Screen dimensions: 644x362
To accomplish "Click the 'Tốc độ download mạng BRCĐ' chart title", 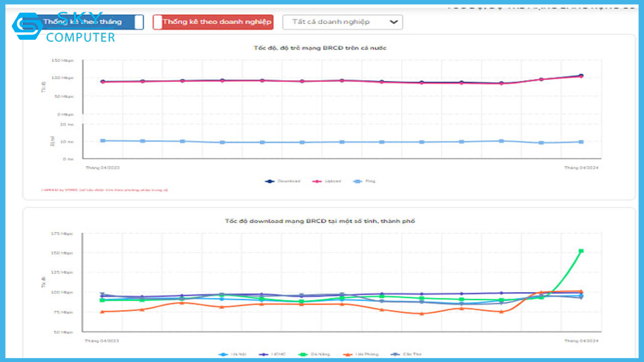I will (x=320, y=221).
